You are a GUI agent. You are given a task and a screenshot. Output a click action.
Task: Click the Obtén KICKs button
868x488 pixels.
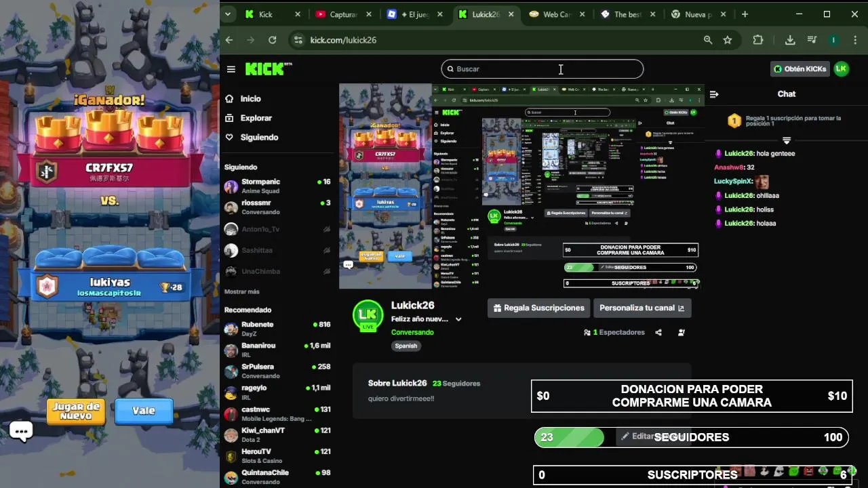coord(800,69)
